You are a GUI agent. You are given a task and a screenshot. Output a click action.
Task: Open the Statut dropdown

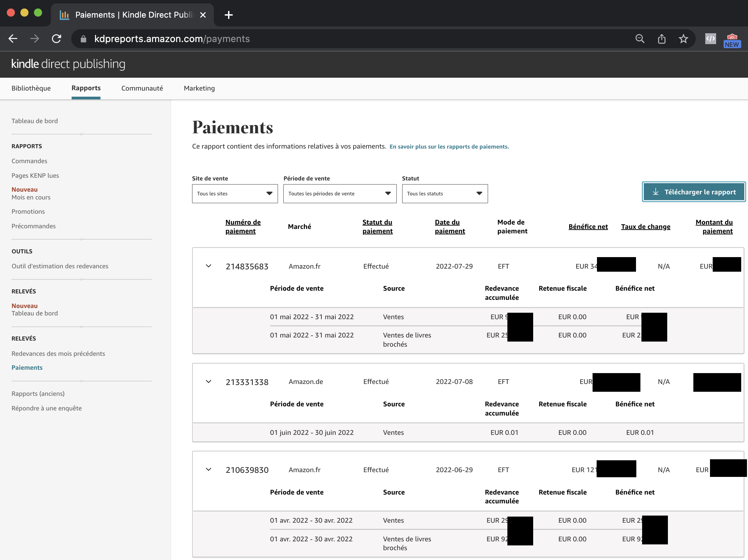pyautogui.click(x=445, y=194)
